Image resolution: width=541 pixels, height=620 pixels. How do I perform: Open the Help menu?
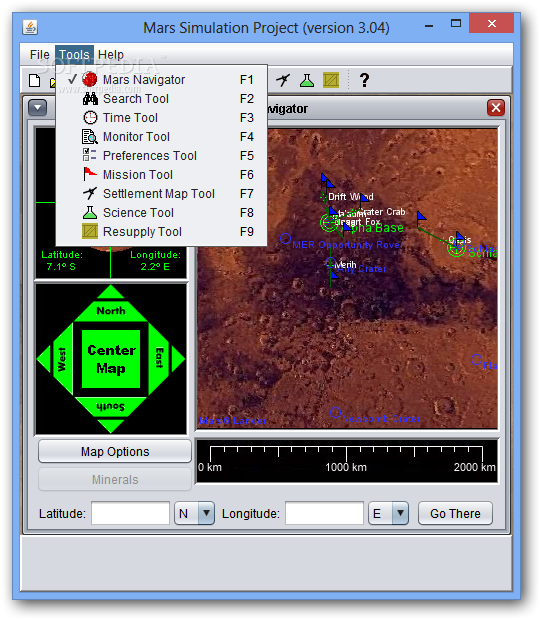(x=111, y=55)
